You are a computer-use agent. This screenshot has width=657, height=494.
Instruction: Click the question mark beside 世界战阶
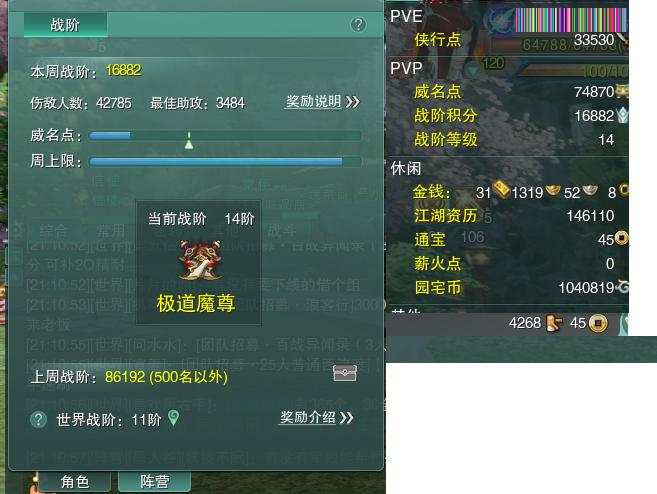click(38, 419)
